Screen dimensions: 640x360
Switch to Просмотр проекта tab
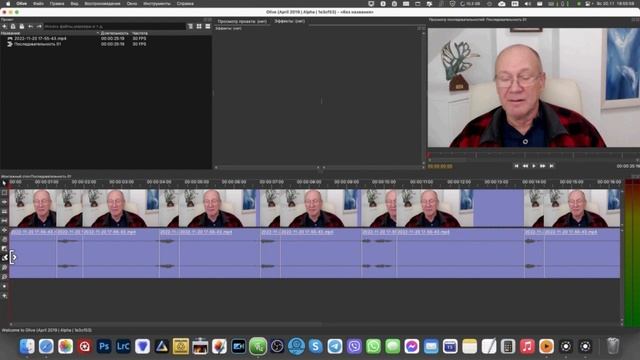[x=242, y=21]
